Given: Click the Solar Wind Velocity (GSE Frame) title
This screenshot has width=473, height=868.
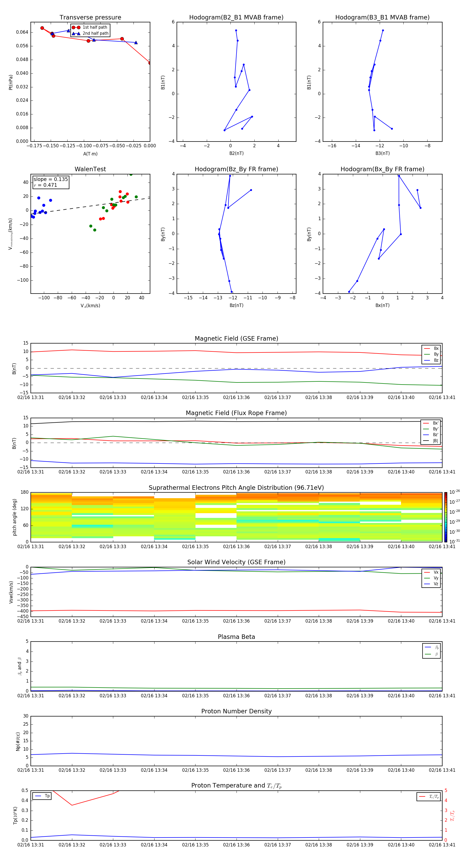Looking at the screenshot, I should 236,562.
